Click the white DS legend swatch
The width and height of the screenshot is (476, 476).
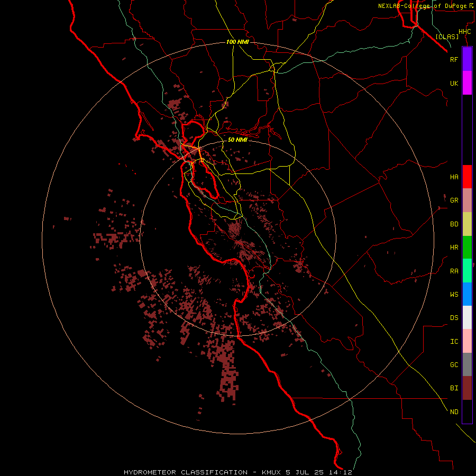(x=467, y=317)
